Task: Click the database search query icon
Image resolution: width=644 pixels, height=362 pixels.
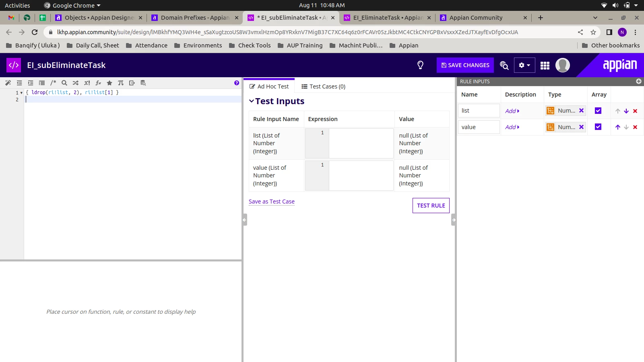Action: pos(143,83)
